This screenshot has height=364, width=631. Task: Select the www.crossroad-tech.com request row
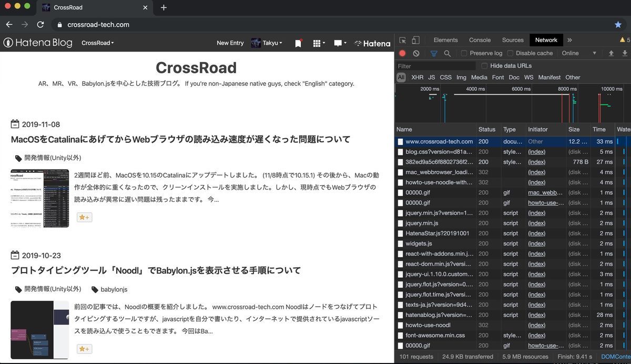coord(513,141)
